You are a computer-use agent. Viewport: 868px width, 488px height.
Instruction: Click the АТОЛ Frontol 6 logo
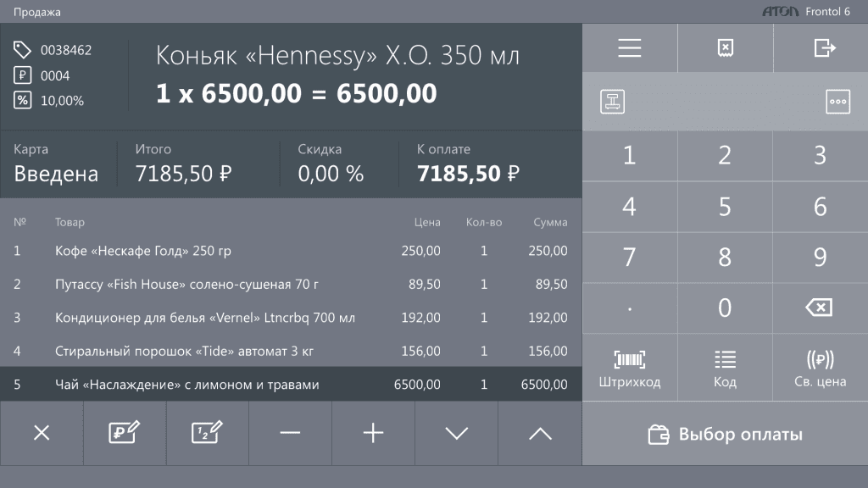(806, 12)
